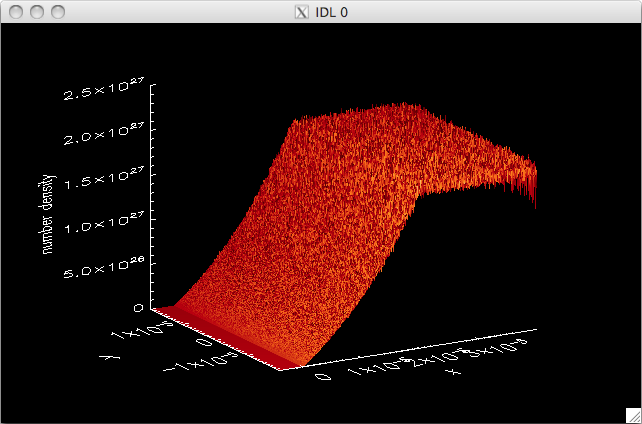Click the window resize grip corner
This screenshot has height=424, width=642.
(633, 415)
